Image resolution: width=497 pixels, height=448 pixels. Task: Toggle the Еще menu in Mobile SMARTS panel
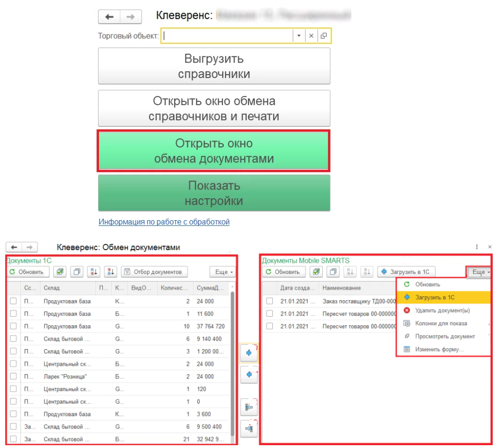[x=479, y=272]
